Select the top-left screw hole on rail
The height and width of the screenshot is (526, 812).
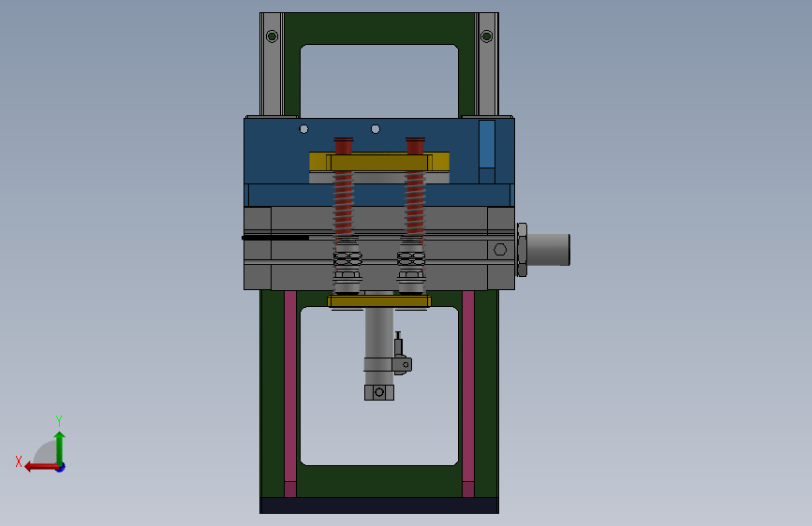point(272,37)
